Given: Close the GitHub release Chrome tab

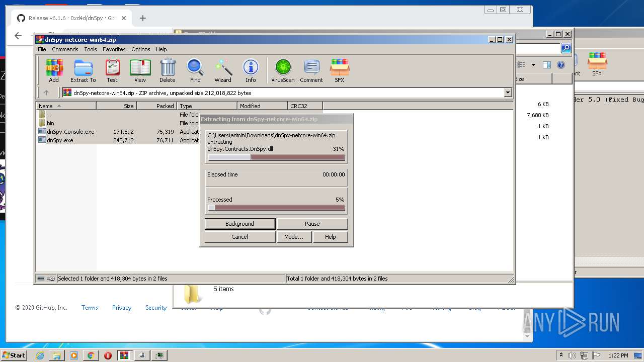Looking at the screenshot, I should 124,18.
